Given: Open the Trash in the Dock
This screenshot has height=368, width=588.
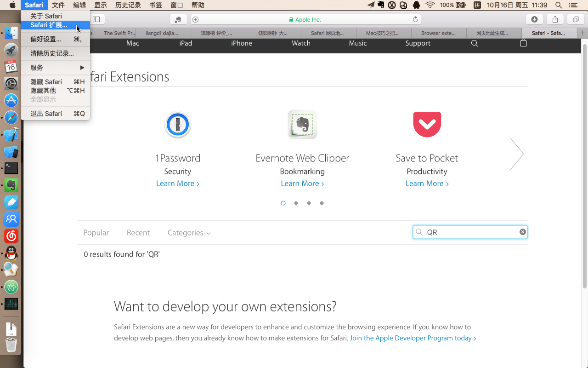Looking at the screenshot, I should pos(11,345).
